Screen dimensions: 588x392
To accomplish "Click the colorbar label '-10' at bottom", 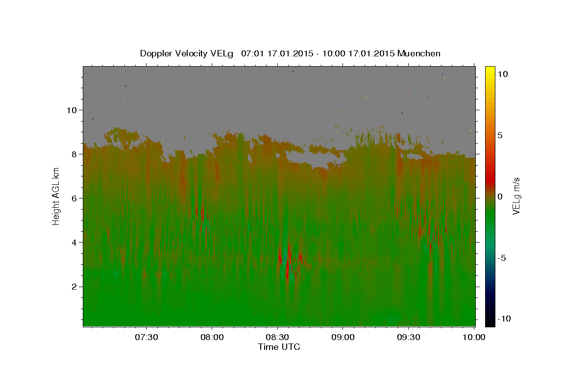I will pos(504,319).
